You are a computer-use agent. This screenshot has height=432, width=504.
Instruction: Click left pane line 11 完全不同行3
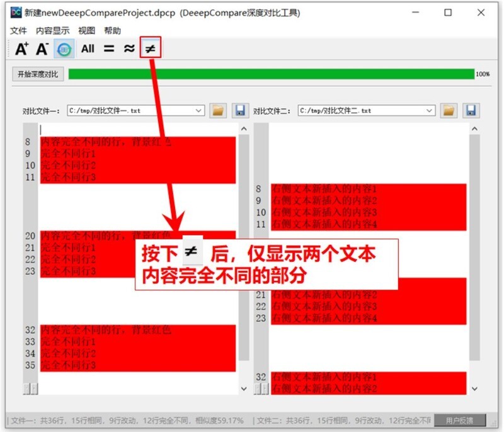click(x=68, y=177)
